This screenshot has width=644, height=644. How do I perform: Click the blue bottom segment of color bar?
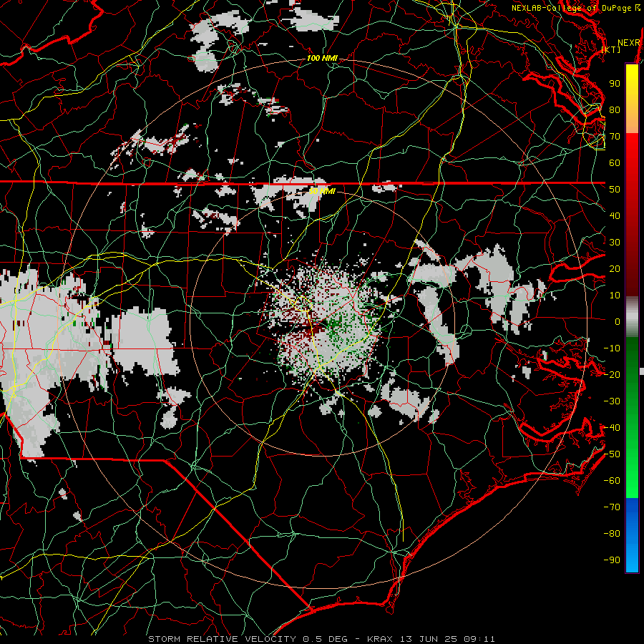(x=632, y=535)
